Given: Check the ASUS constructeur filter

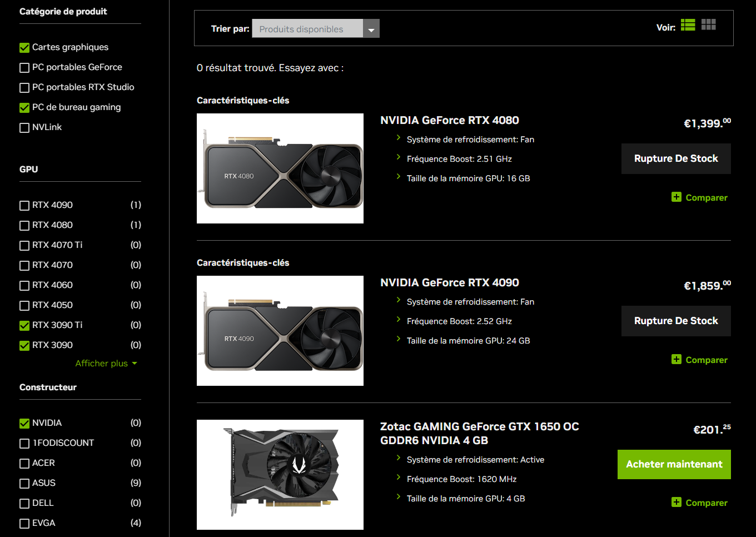Looking at the screenshot, I should [x=24, y=484].
